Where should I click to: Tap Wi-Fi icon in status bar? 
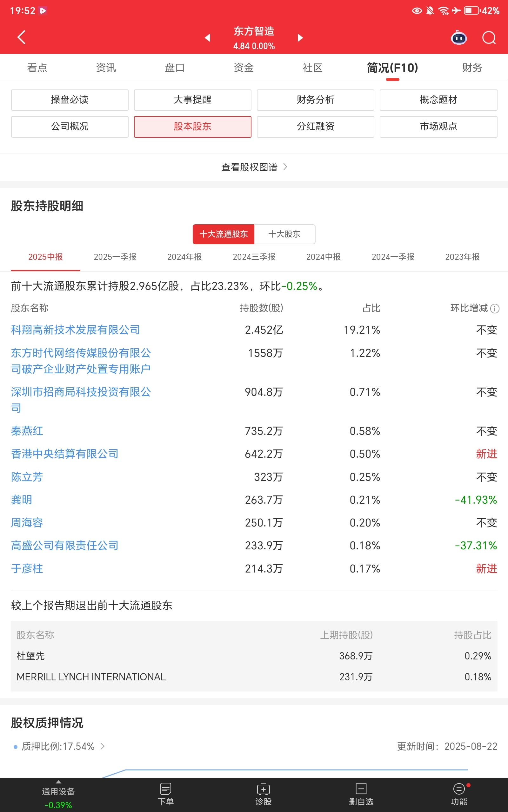point(444,11)
